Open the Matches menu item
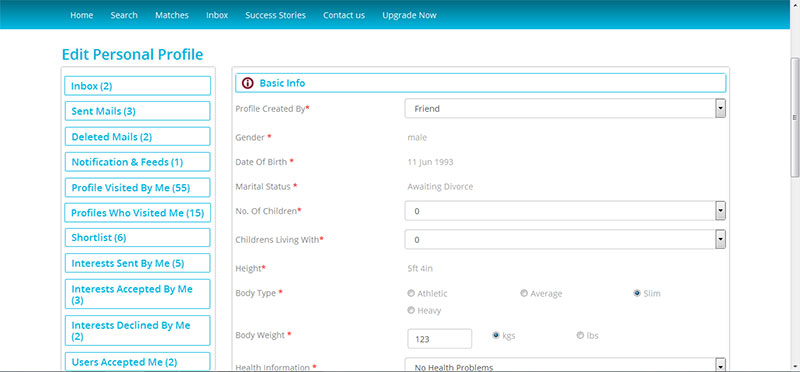 coord(172,15)
